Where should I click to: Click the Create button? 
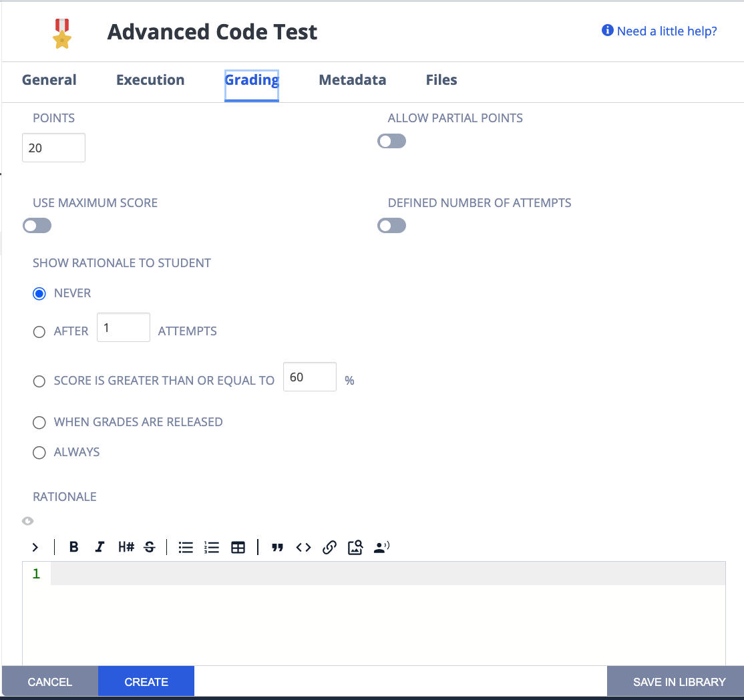[146, 682]
